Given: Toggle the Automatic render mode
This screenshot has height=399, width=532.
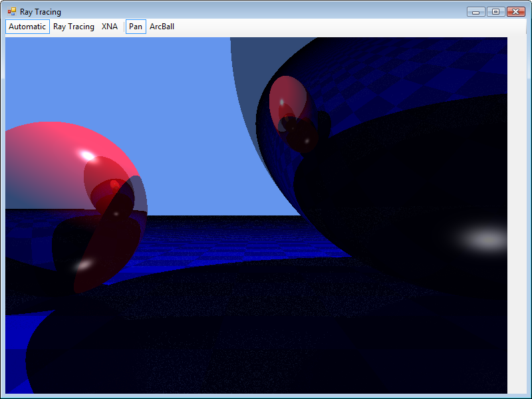Looking at the screenshot, I should pyautogui.click(x=27, y=27).
